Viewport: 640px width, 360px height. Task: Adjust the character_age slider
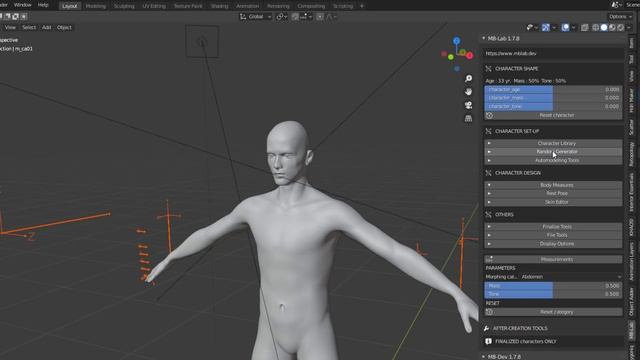pos(553,89)
